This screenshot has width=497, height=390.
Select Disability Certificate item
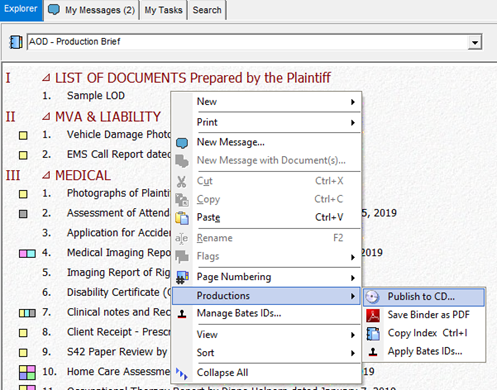coord(119,292)
